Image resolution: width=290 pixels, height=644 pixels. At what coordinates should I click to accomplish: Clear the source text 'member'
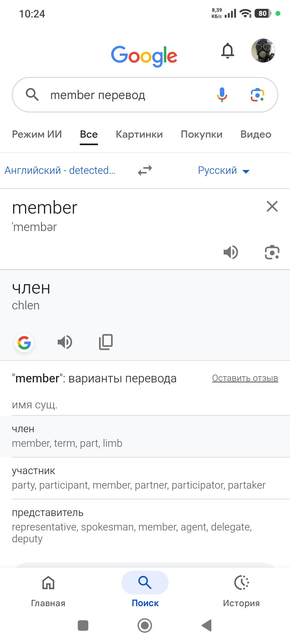[x=272, y=206]
